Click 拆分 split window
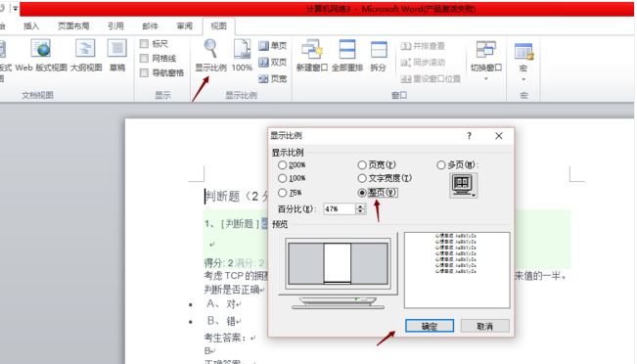The width and height of the screenshot is (637, 364). click(x=379, y=56)
